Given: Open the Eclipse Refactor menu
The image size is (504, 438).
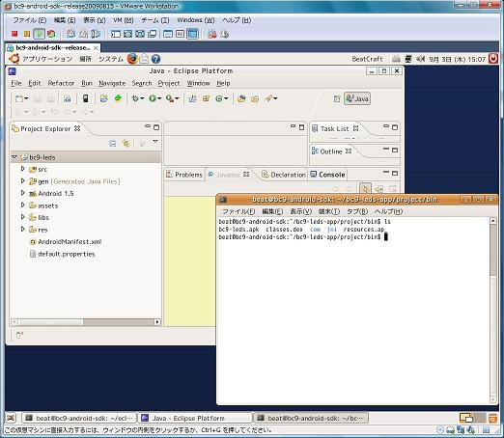Looking at the screenshot, I should 61,83.
